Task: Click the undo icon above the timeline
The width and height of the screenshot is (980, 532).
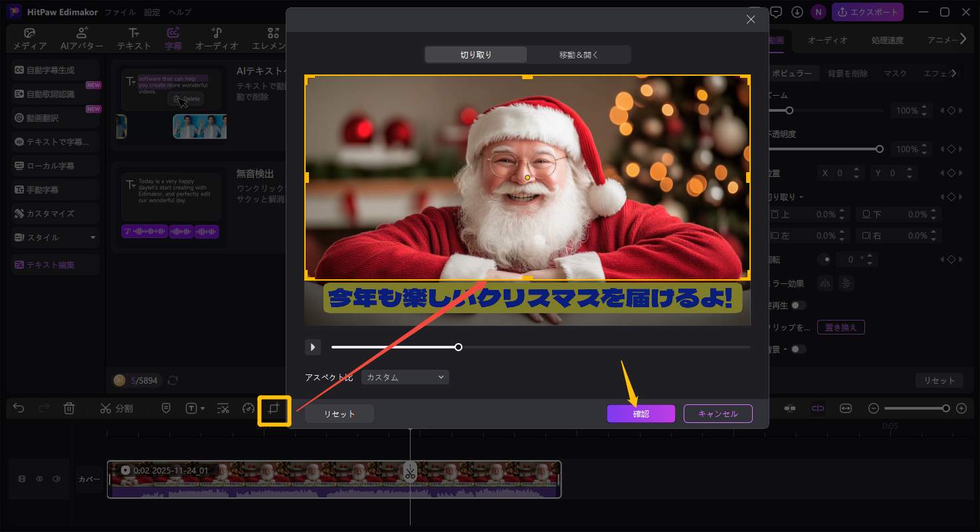Action: pyautogui.click(x=18, y=408)
